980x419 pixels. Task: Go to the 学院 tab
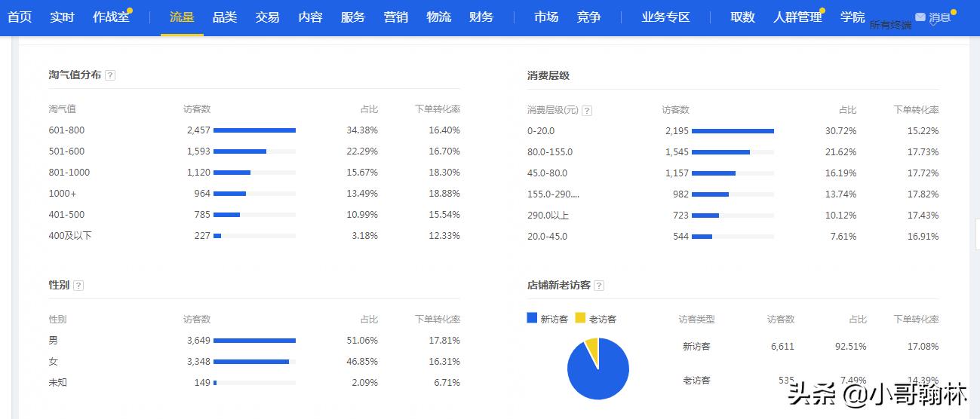tap(853, 17)
